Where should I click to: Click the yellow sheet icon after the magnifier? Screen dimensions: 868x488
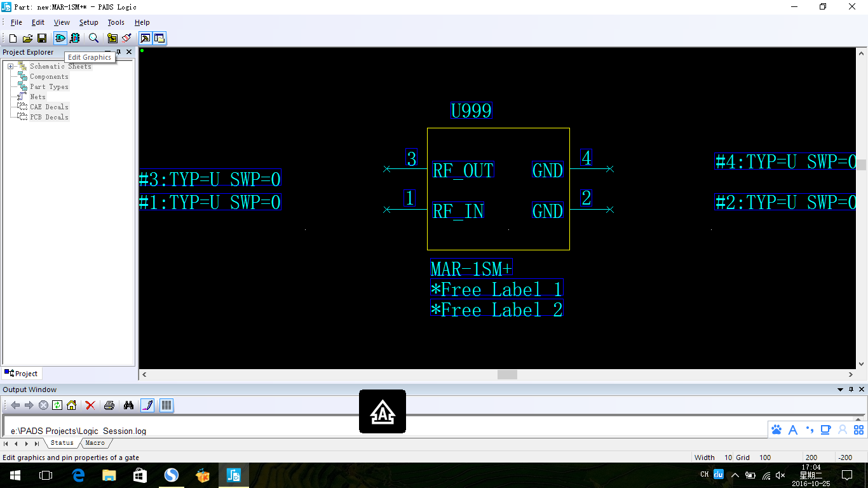tap(112, 38)
